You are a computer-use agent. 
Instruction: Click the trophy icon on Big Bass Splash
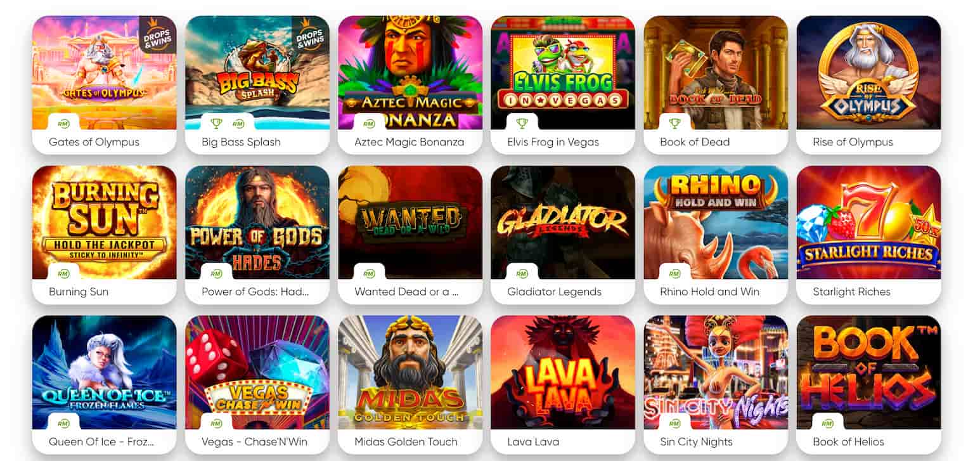(x=216, y=123)
